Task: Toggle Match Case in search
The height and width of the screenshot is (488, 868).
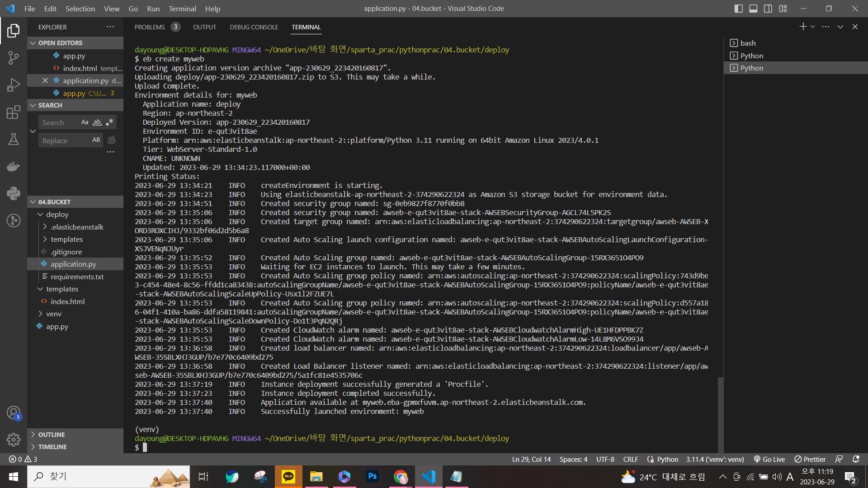Action: [85, 122]
